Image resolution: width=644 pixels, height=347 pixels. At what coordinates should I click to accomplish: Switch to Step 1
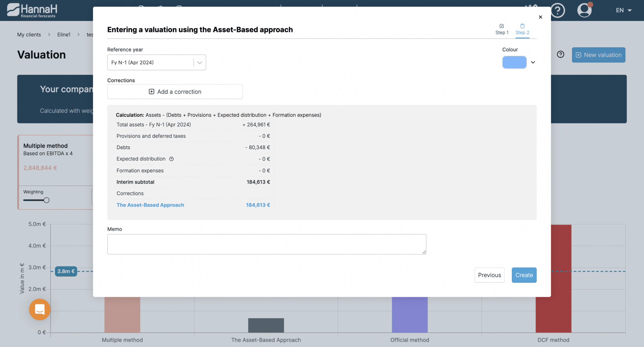502,29
